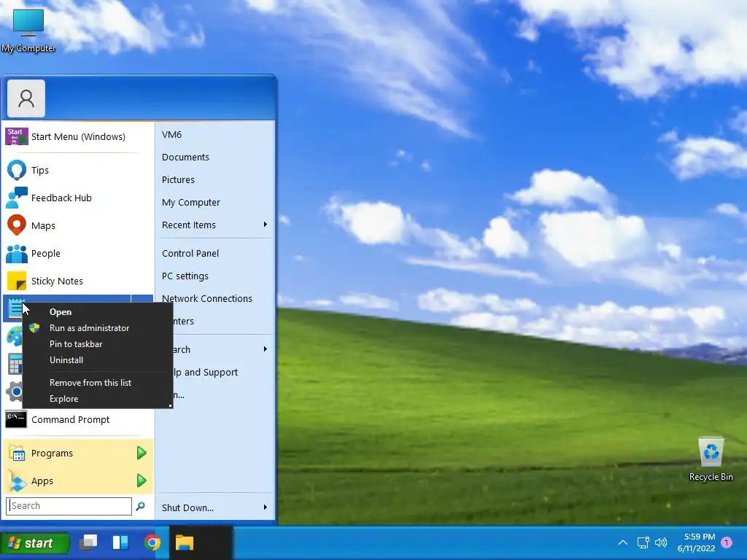Open the Maps app
747x560 pixels.
[x=79, y=225]
